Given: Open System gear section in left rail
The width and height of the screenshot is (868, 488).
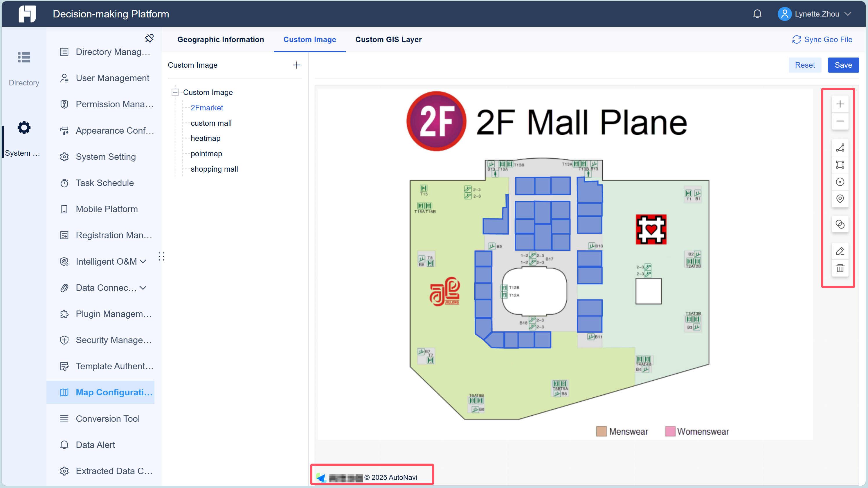Looking at the screenshot, I should [23, 139].
